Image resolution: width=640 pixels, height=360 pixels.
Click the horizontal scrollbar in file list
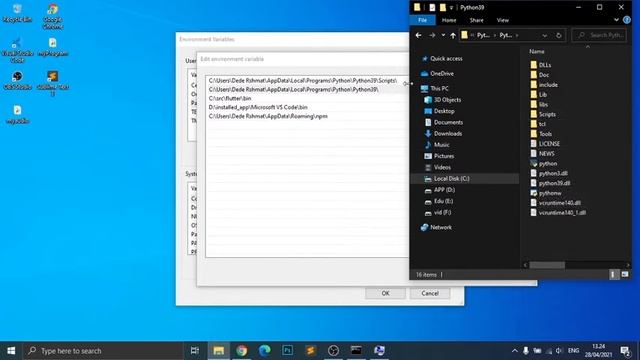point(547,265)
